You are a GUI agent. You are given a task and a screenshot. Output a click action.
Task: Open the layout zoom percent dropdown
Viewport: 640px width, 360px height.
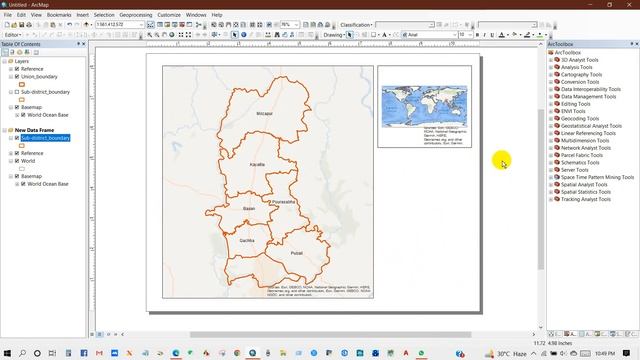click(296, 25)
